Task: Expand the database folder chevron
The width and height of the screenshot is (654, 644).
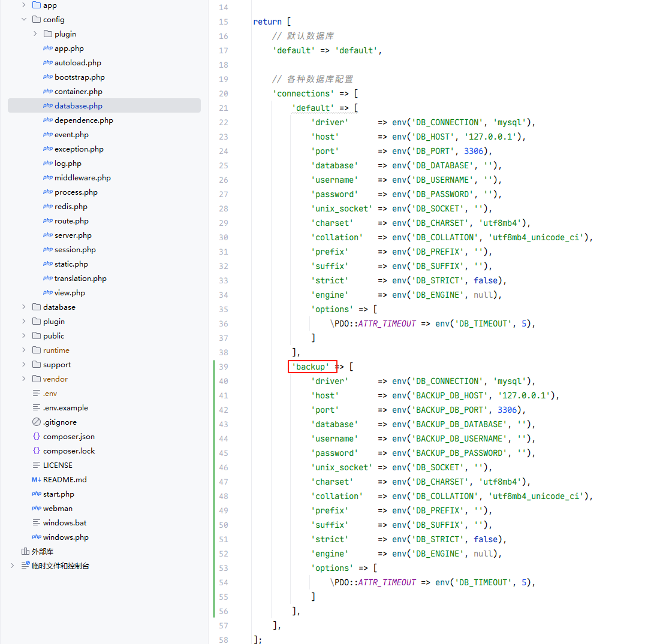Action: click(24, 307)
